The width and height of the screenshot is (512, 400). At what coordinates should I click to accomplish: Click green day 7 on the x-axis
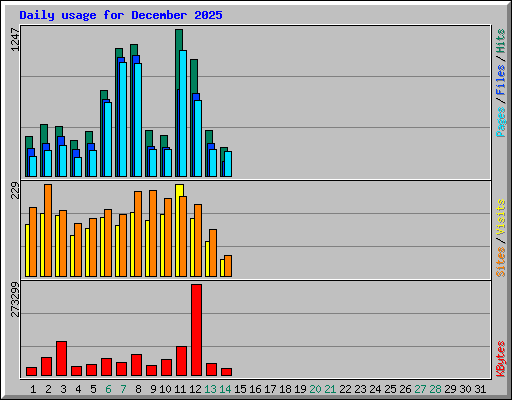click(123, 389)
